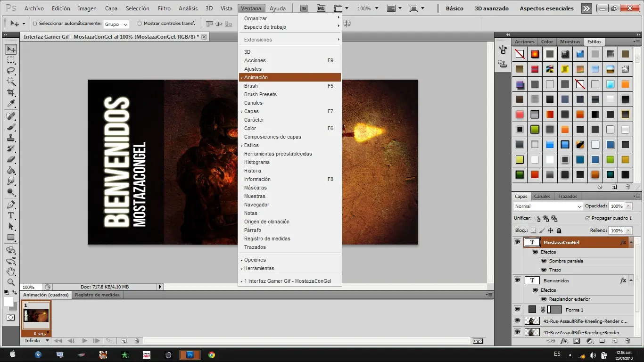Click the Aspectos esenciales workspace button
The width and height of the screenshot is (644, 362).
point(546,8)
